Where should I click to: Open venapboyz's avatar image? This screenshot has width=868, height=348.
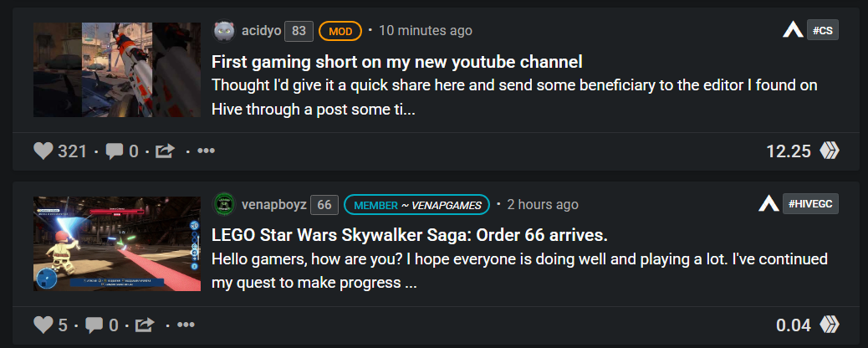pyautogui.click(x=224, y=204)
